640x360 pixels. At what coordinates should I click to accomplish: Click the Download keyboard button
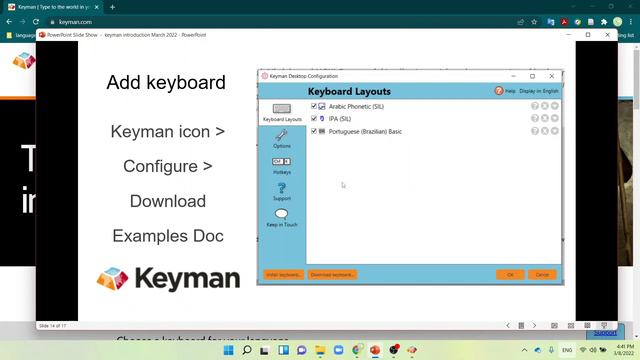click(x=332, y=275)
